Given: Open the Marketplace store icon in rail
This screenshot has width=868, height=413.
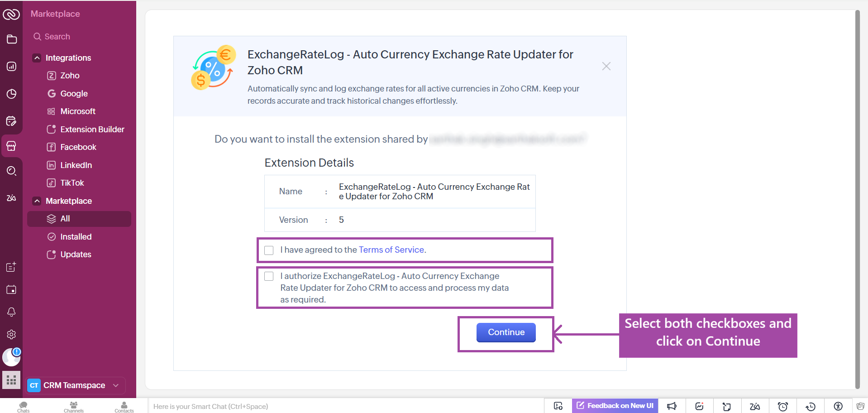Looking at the screenshot, I should [11, 146].
